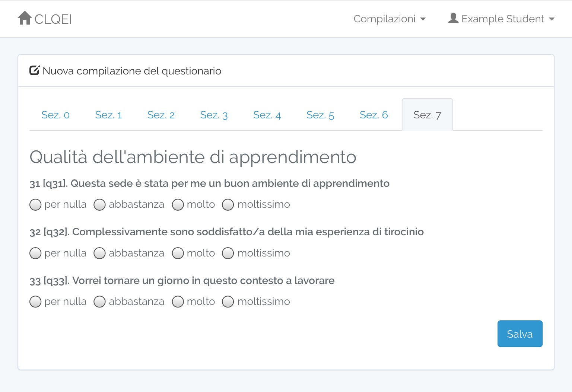Switch to the Sez. 0 tab
Viewport: 572px width, 392px height.
[55, 115]
